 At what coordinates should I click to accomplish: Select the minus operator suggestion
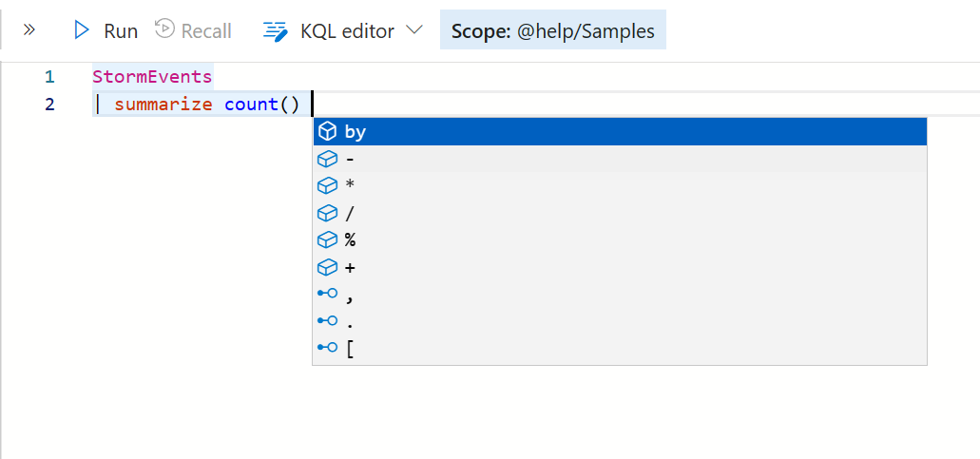620,160
